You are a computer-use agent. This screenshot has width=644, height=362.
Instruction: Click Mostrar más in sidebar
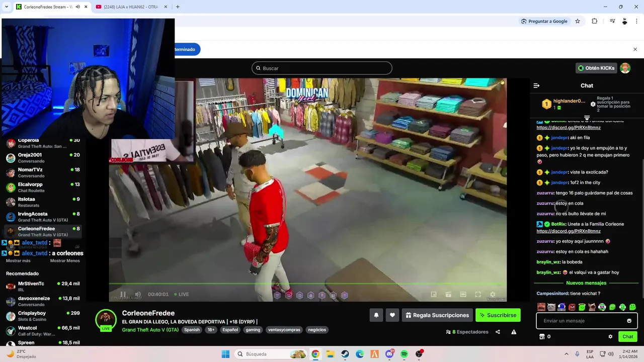pyautogui.click(x=18, y=260)
